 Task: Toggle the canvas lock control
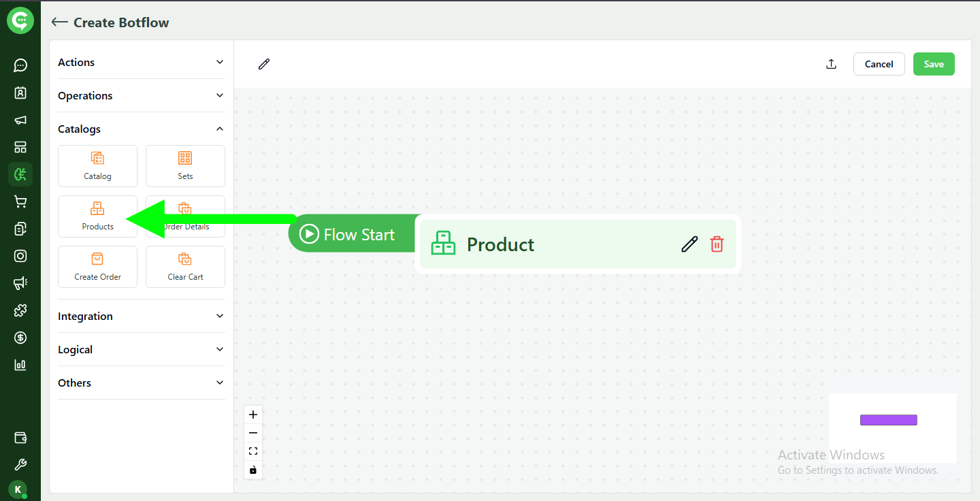[253, 470]
